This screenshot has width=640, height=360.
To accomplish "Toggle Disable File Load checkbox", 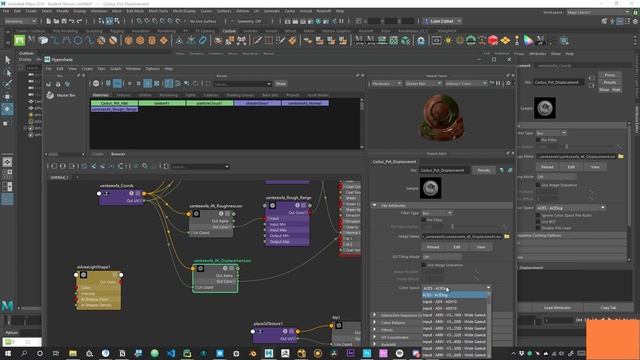I will click(x=538, y=228).
